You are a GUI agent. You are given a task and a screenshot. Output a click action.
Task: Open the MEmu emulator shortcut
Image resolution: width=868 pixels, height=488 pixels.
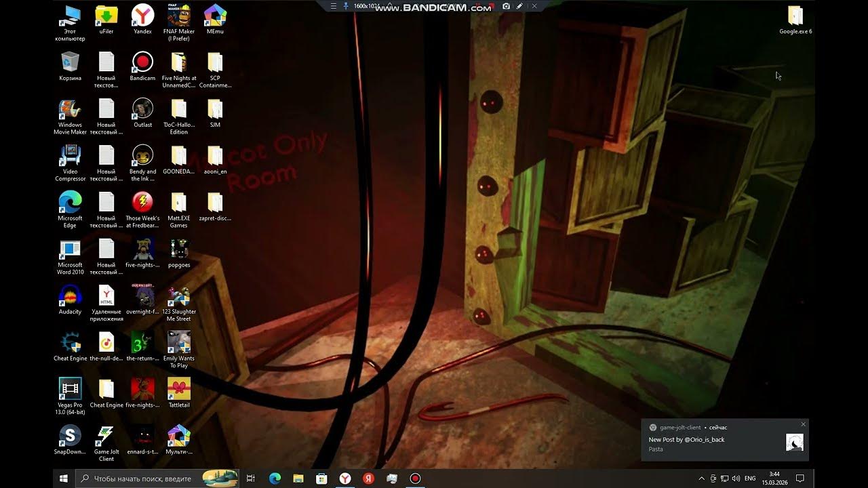[x=215, y=16]
